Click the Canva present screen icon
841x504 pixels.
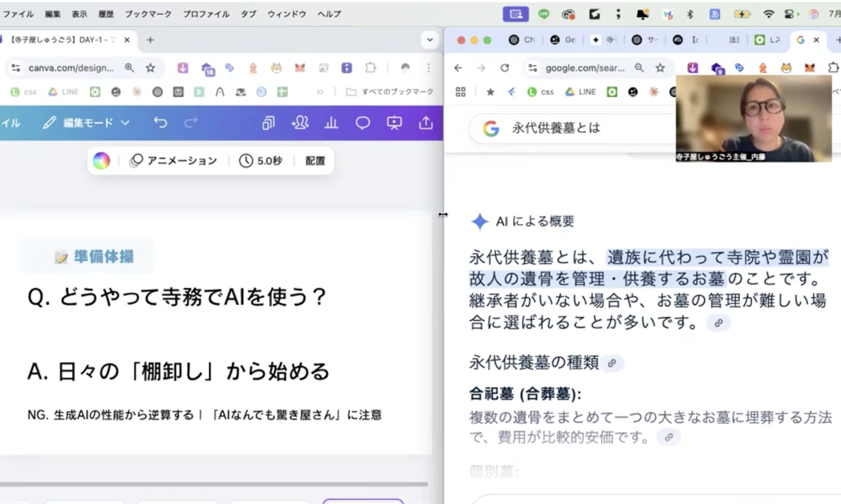[x=394, y=123]
